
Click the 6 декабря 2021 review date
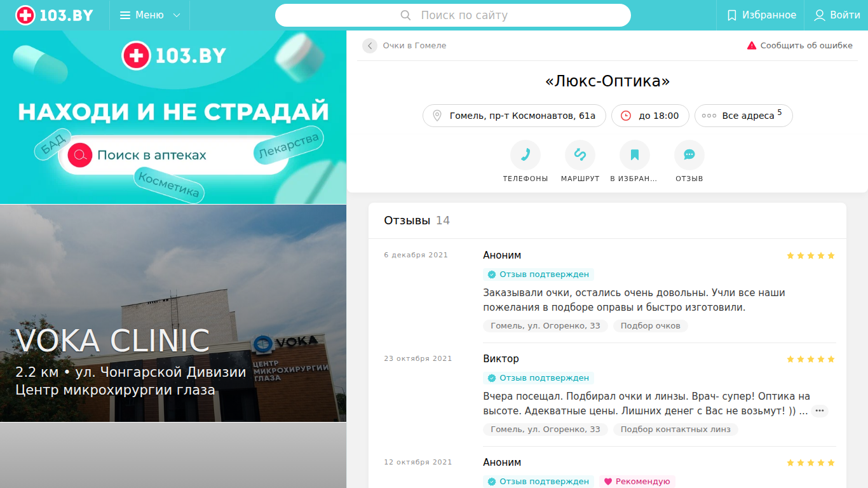point(416,255)
